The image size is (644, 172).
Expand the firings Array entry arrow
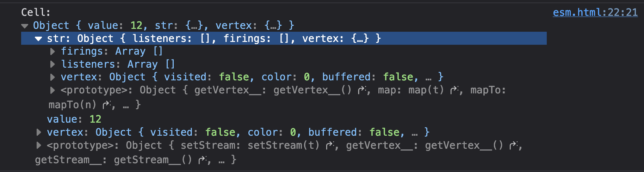coord(52,51)
